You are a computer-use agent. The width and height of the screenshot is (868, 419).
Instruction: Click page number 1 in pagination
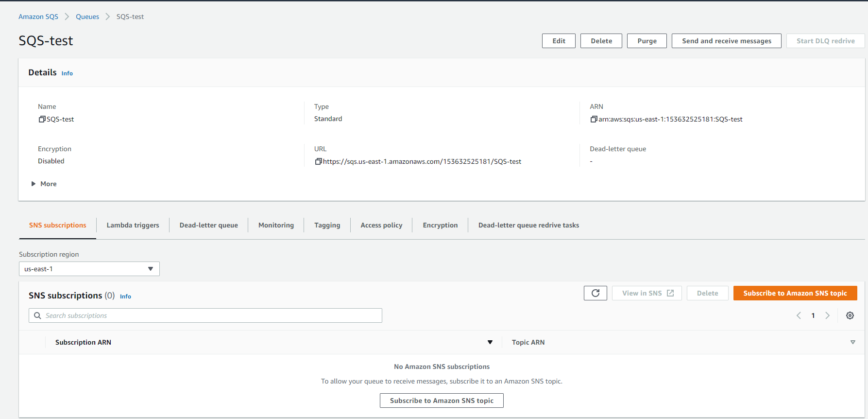tap(813, 315)
